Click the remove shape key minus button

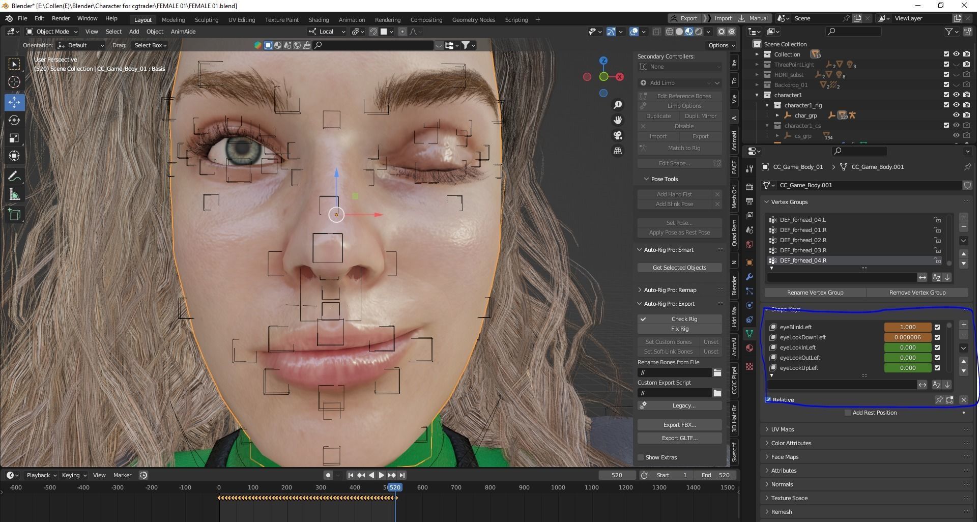coord(963,334)
